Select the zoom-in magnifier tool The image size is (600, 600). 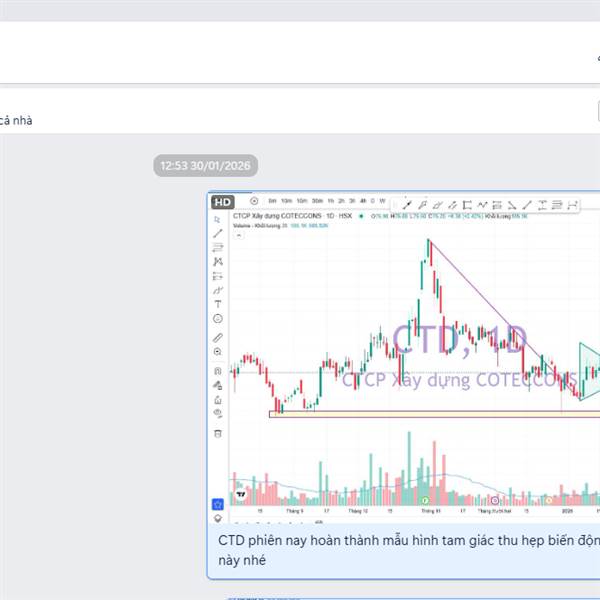pyautogui.click(x=218, y=352)
